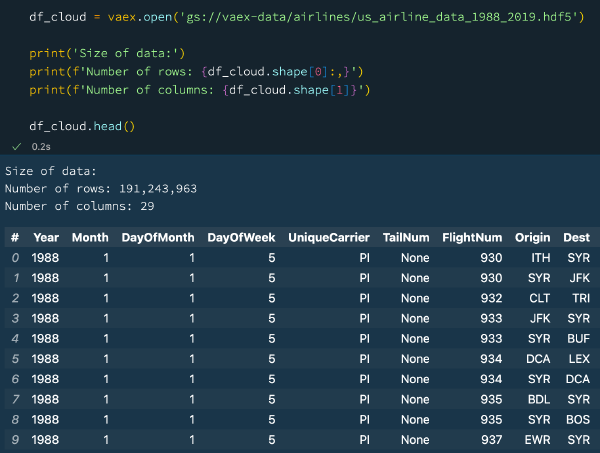The width and height of the screenshot is (600, 453).
Task: Click the DayOfWeek column header
Action: tap(241, 237)
